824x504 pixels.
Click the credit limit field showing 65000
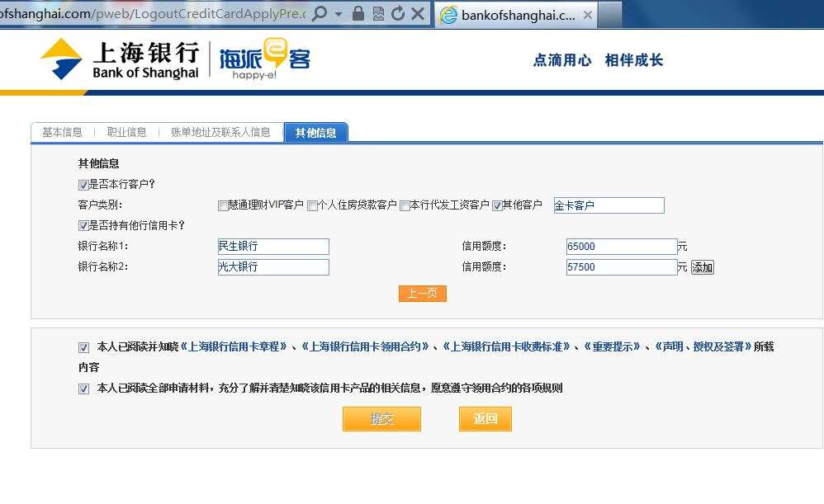622,246
